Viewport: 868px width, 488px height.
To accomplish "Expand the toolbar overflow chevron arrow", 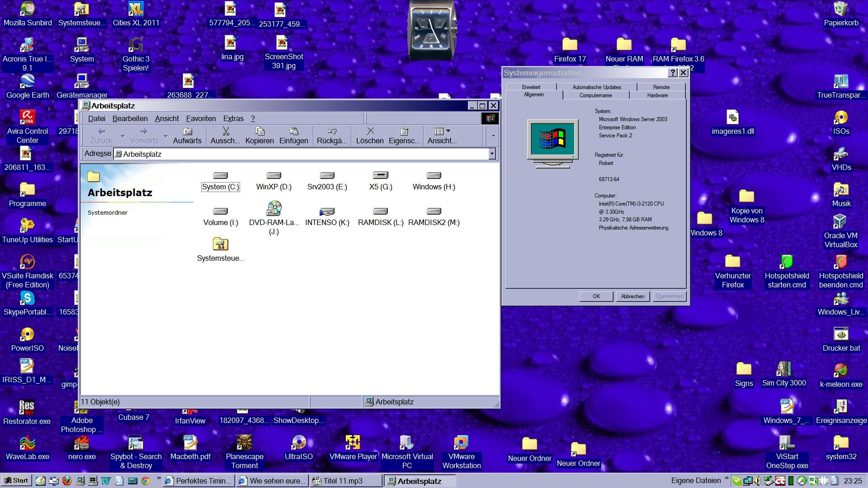I will (x=493, y=136).
